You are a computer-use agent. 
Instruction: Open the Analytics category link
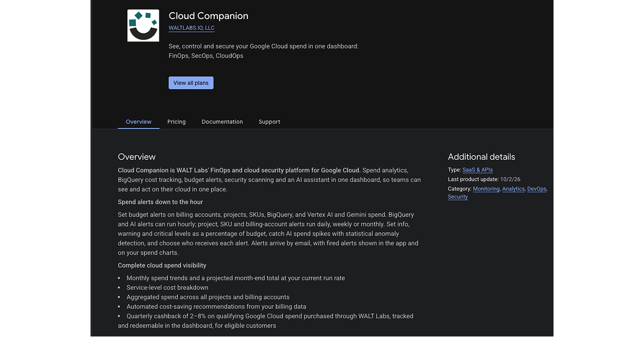pos(513,189)
